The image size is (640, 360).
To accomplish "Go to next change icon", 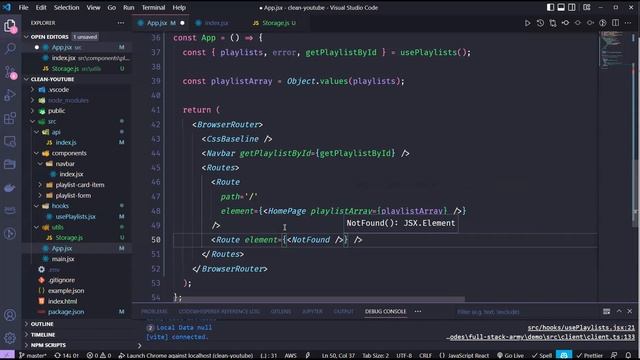I will pos(590,23).
